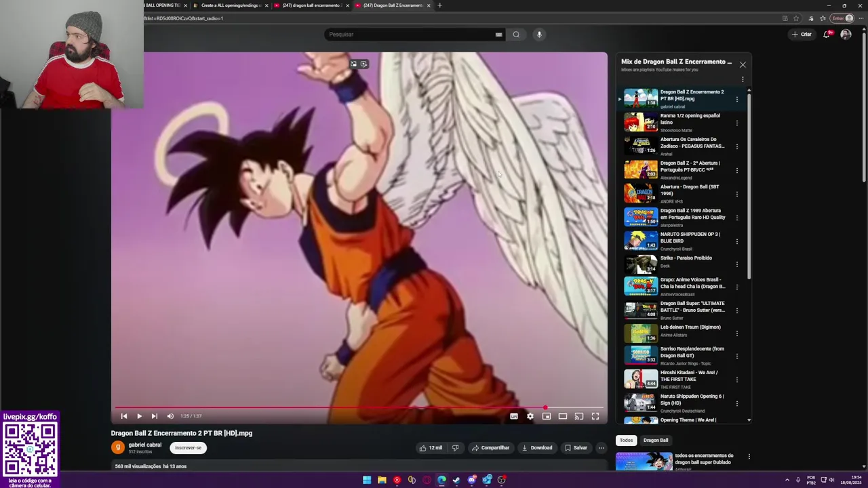Switch to miniplayer mode
Image resolution: width=868 pixels, height=488 pixels.
547,416
